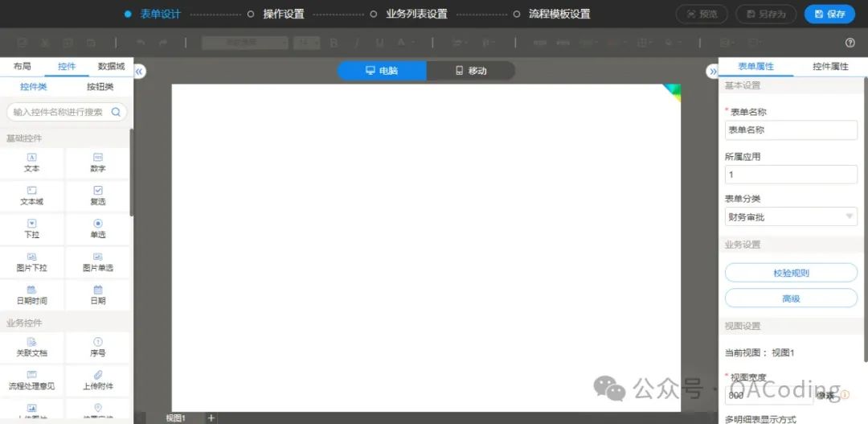Select the 文本 text control
This screenshot has height=424, width=868.
point(32,163)
